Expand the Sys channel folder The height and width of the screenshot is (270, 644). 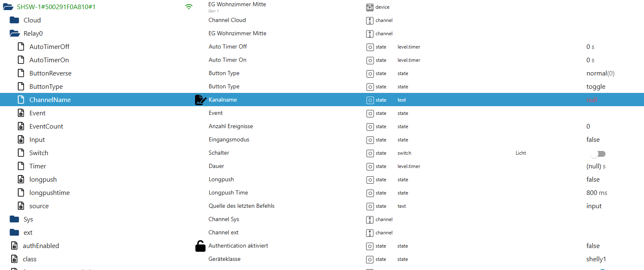click(14, 219)
